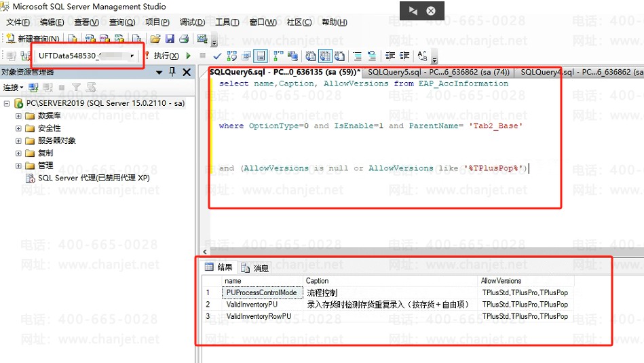Click the Object Explorer Filter funnel icon
The width and height of the screenshot is (644, 363).
[76, 88]
